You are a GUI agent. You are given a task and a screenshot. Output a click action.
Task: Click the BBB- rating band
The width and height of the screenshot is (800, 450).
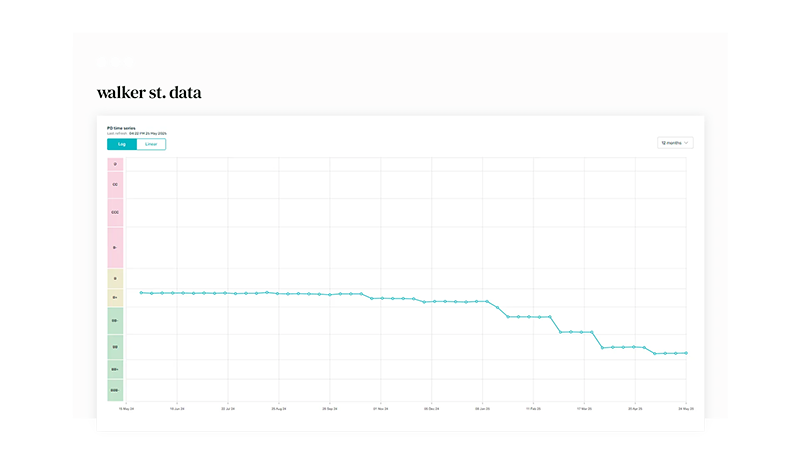pyautogui.click(x=115, y=390)
